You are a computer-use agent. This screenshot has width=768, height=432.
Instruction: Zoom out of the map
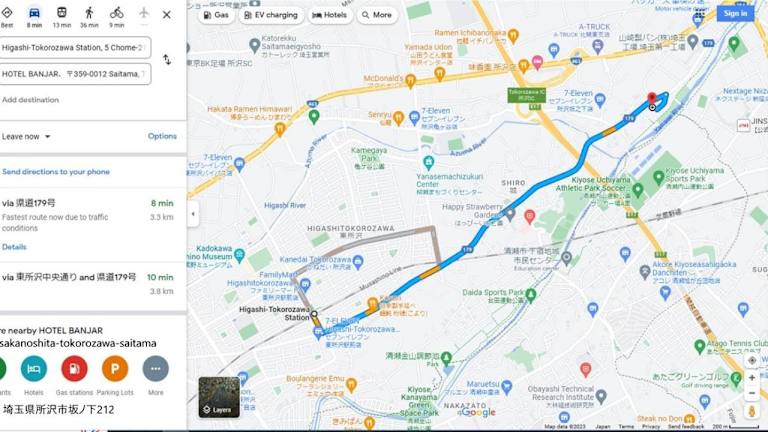[752, 393]
